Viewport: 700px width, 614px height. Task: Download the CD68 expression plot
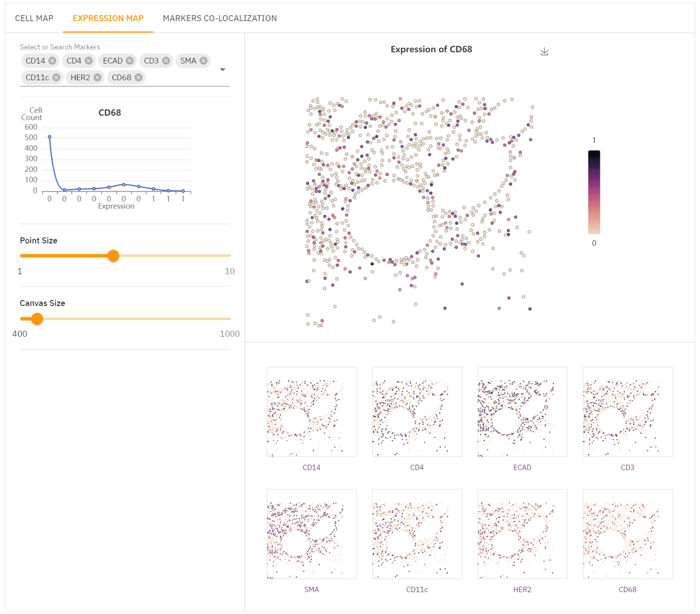pos(544,51)
